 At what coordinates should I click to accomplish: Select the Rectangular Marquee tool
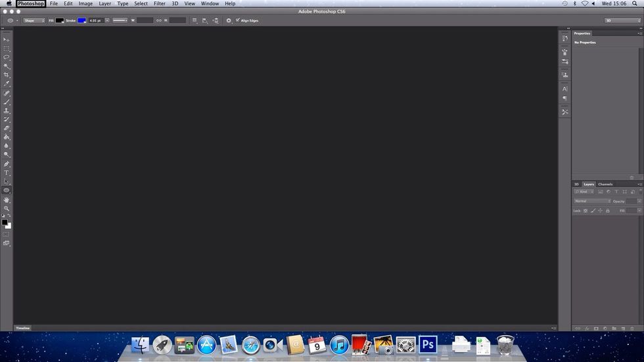point(6,49)
